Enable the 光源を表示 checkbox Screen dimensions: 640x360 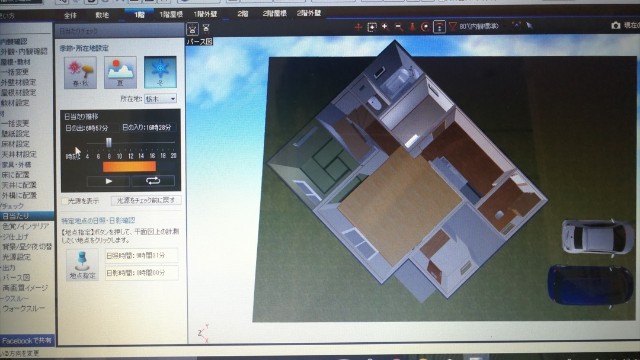[65, 201]
